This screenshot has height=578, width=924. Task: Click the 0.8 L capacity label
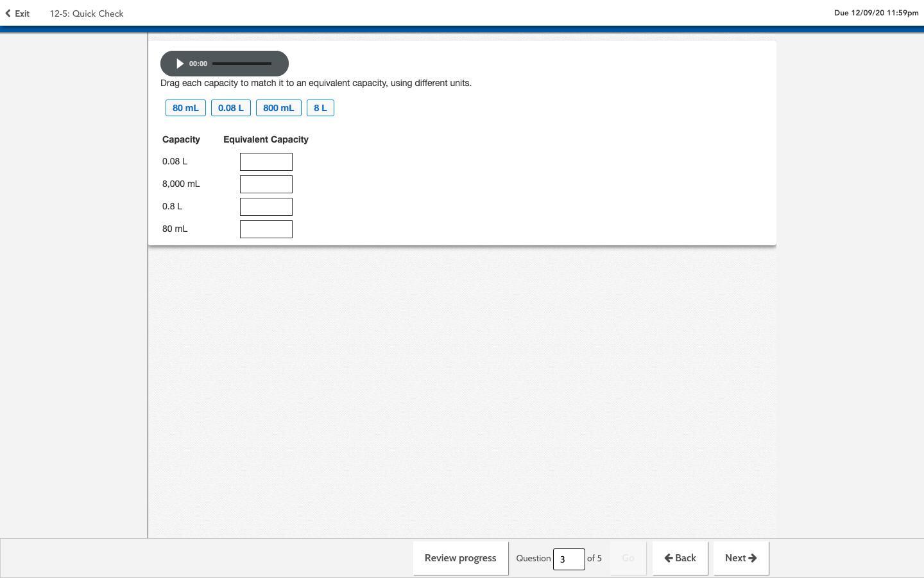tap(172, 206)
